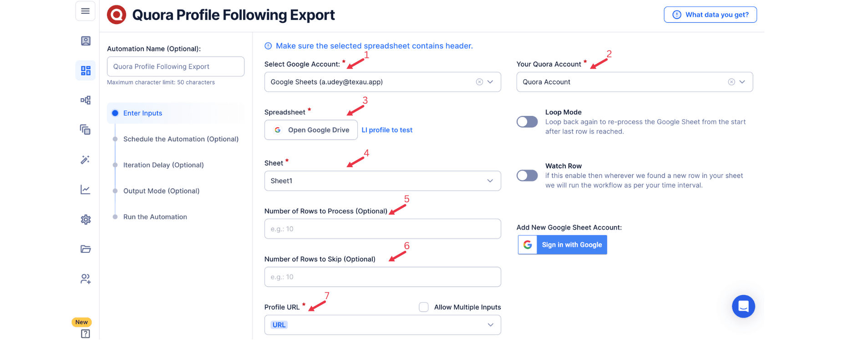Open the profile icon in the sidebar
Screen dimensions: 868x340
point(85,40)
